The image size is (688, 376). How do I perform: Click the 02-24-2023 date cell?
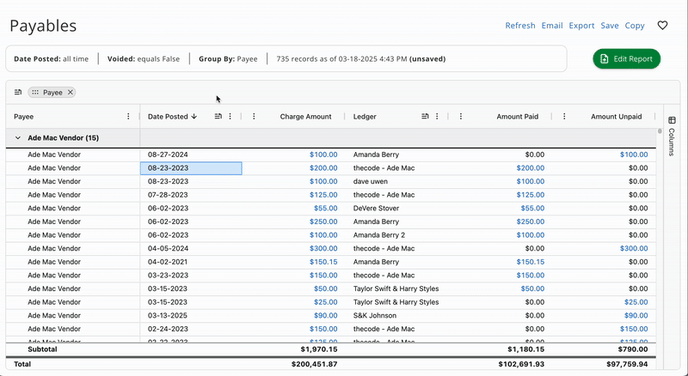(168, 329)
